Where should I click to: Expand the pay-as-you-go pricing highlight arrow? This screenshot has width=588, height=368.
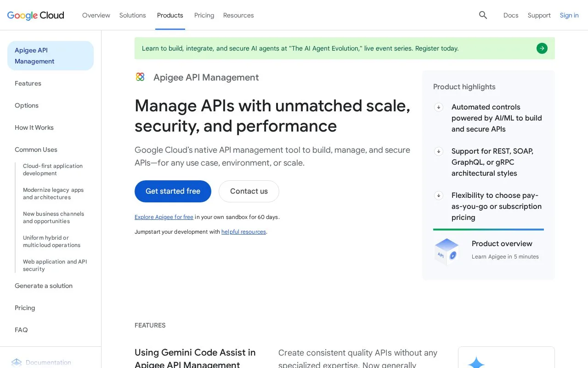[439, 195]
